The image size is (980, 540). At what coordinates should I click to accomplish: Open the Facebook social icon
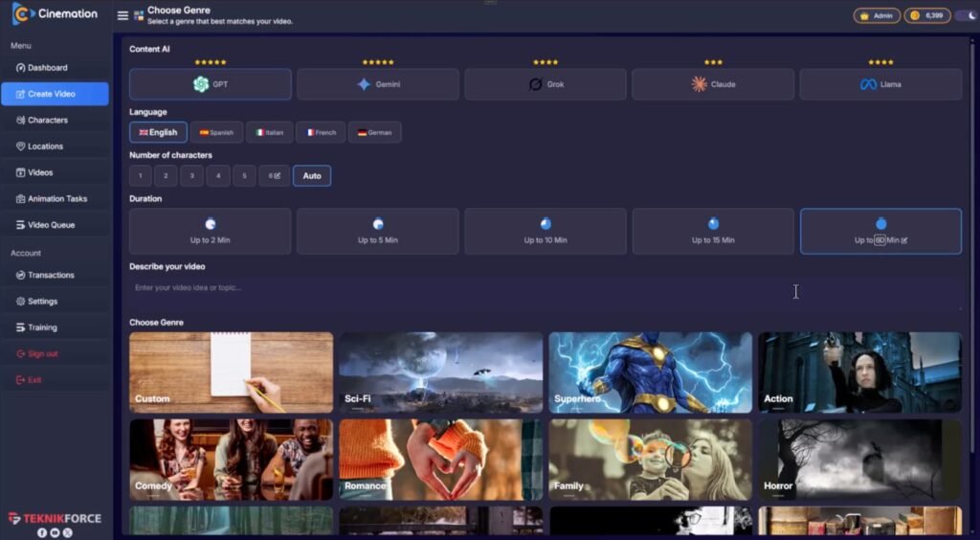point(42,533)
